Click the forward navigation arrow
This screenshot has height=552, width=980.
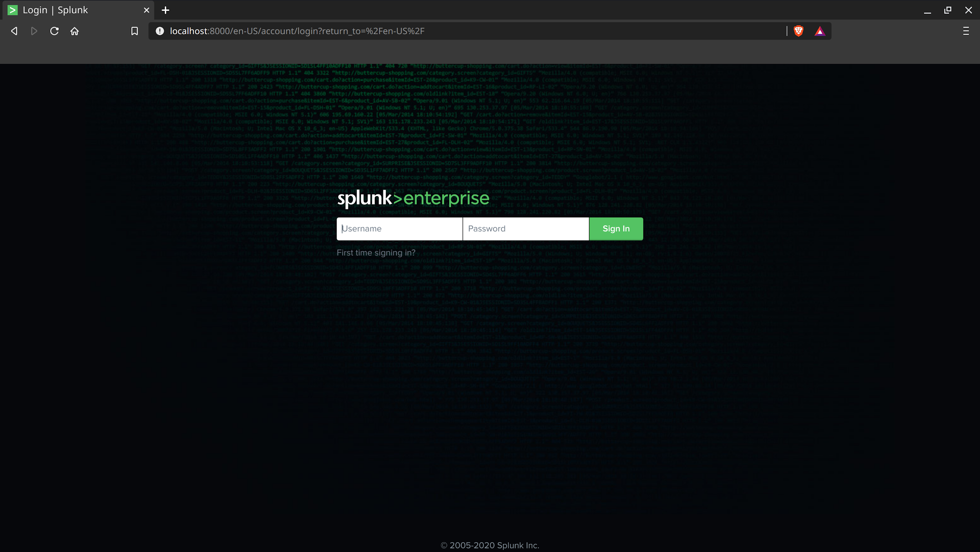tap(34, 31)
